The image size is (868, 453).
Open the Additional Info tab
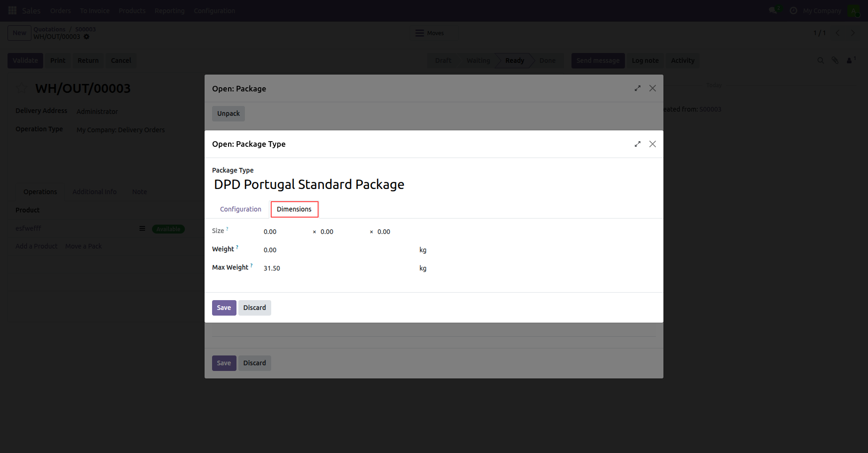(x=94, y=192)
